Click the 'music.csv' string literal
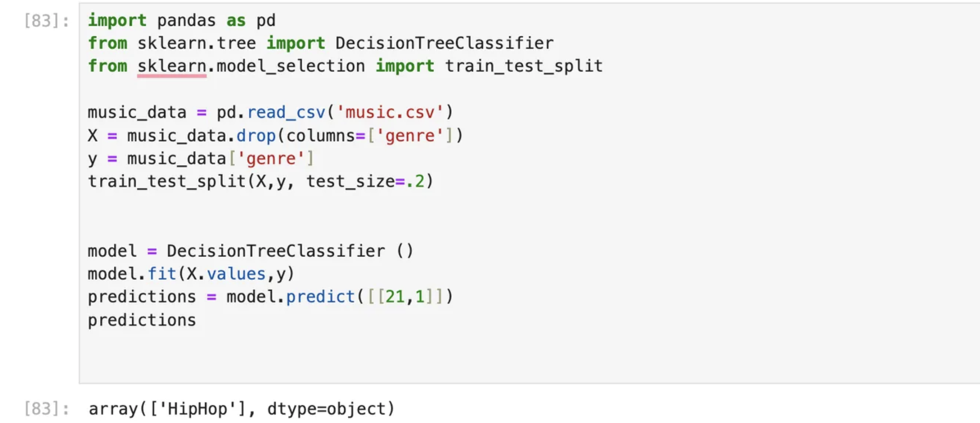 (389, 113)
